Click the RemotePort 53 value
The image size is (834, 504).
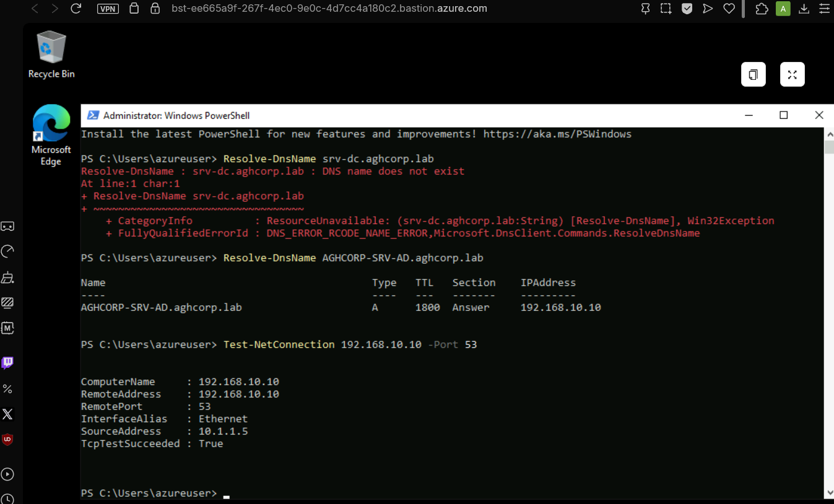point(204,407)
